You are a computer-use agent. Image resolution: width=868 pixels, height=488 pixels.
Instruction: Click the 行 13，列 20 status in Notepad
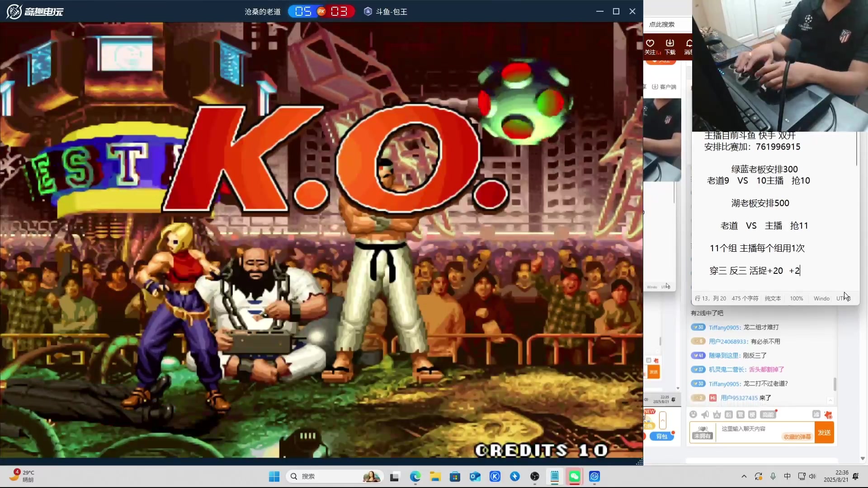pos(710,298)
